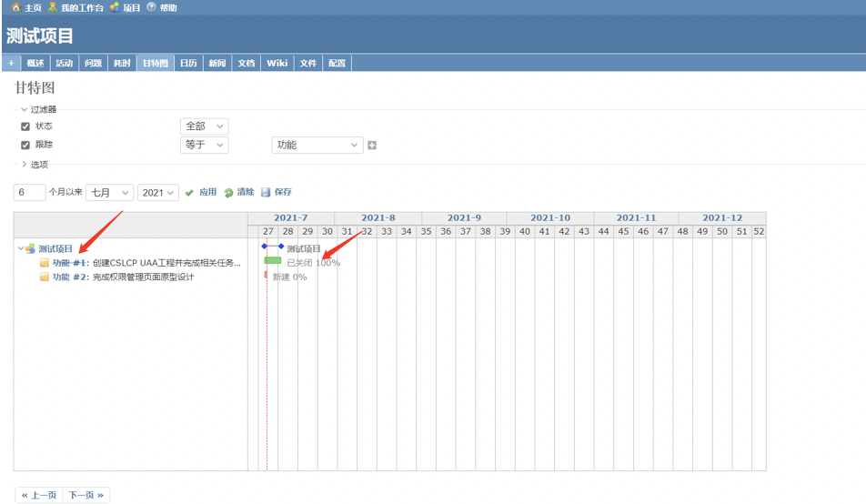
Task: Open the 项目 menu link
Action: pos(131,8)
